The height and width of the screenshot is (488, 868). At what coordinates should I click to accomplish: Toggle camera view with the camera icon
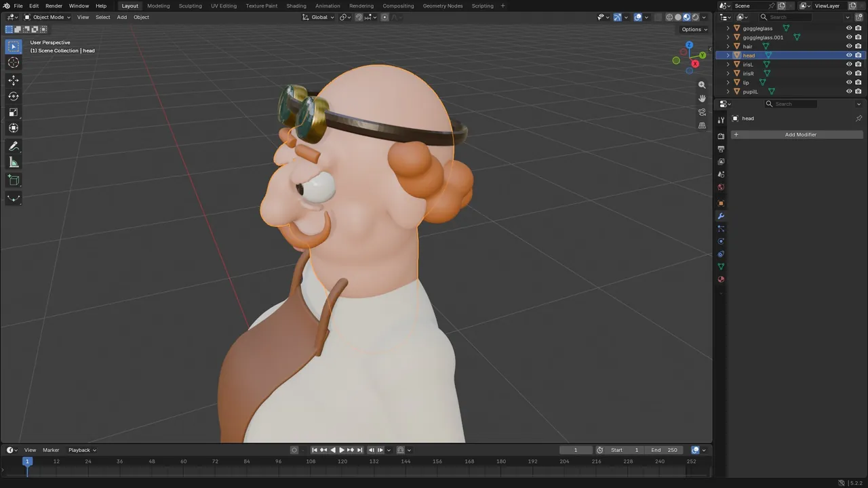(x=702, y=112)
